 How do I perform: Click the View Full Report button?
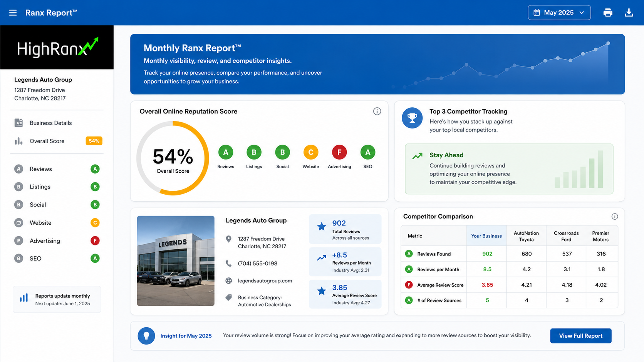coord(581,336)
